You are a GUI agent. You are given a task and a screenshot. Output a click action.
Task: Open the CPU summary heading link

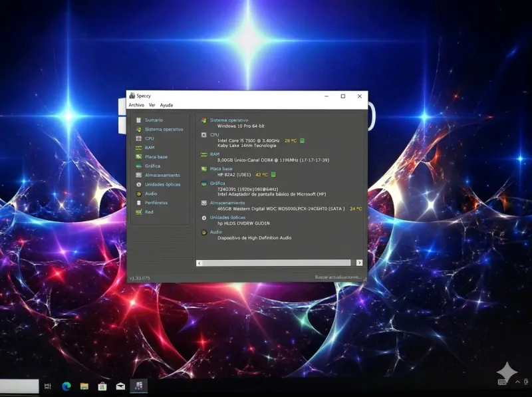tap(214, 135)
